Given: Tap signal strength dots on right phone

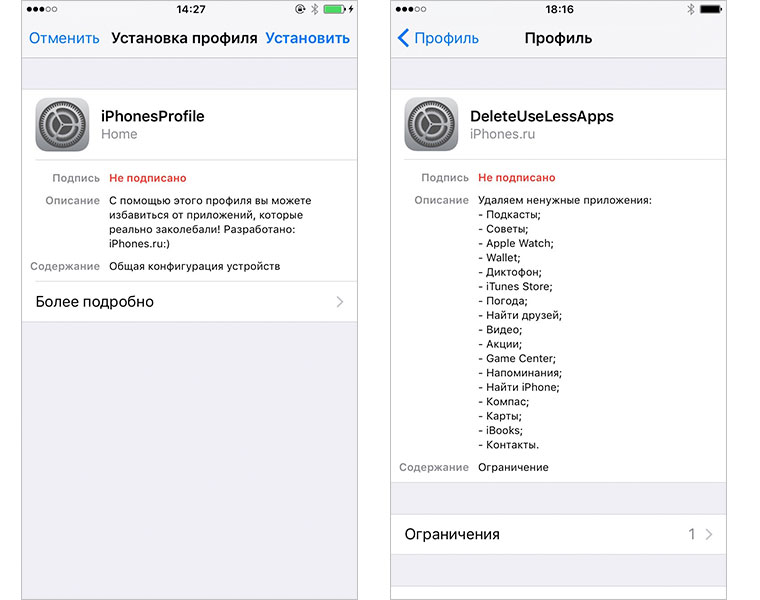Looking at the screenshot, I should [411, 9].
